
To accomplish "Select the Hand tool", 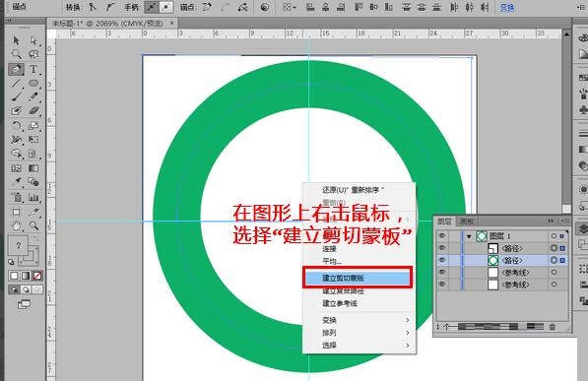I will click(16, 225).
